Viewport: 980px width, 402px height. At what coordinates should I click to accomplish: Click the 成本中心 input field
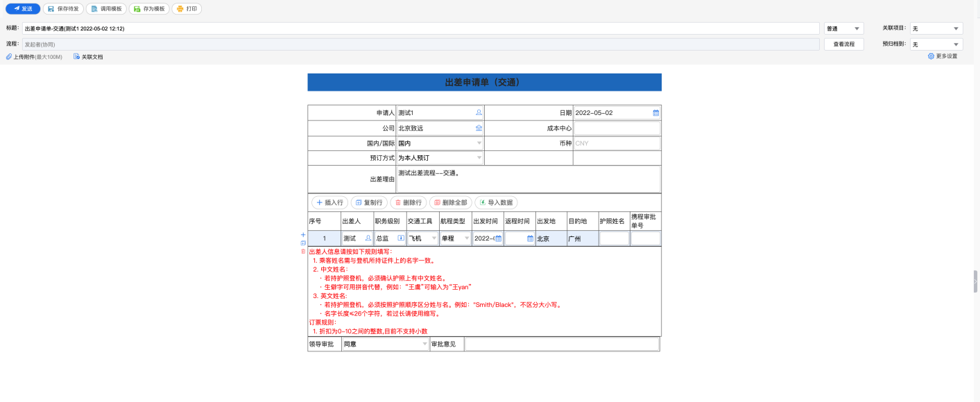click(617, 128)
